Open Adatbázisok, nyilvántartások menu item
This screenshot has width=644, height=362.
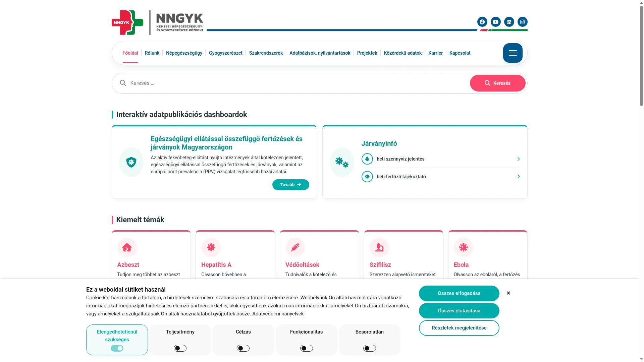[x=320, y=53]
